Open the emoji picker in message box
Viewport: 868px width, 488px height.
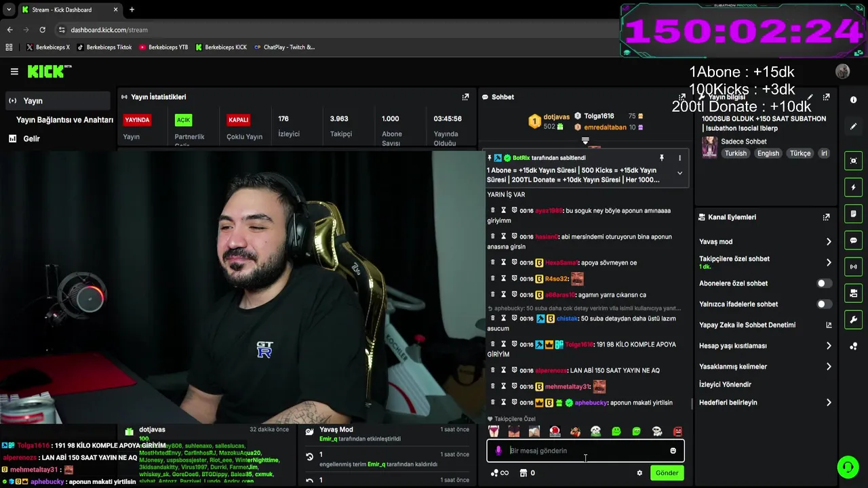click(673, 451)
